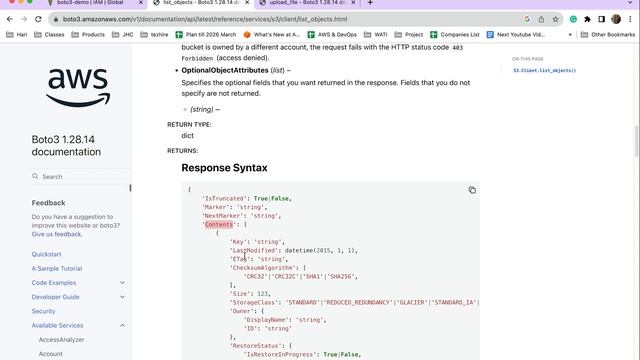Click the AWS logo in the sidebar

click(78, 87)
